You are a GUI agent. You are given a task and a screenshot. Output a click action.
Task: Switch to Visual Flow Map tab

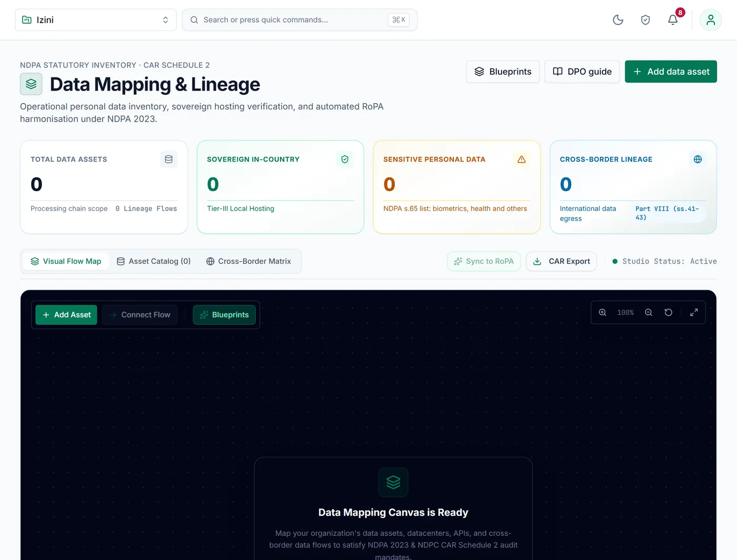click(x=66, y=262)
